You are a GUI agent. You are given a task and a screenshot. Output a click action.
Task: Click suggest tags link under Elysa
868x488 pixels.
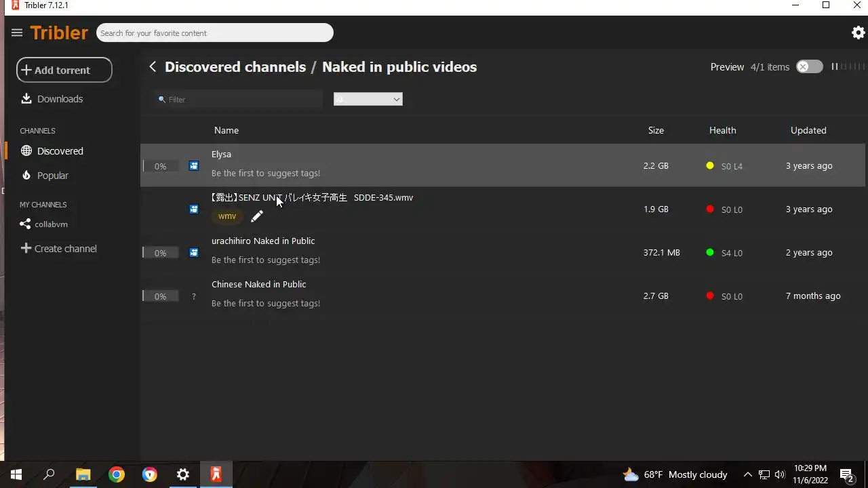click(266, 173)
